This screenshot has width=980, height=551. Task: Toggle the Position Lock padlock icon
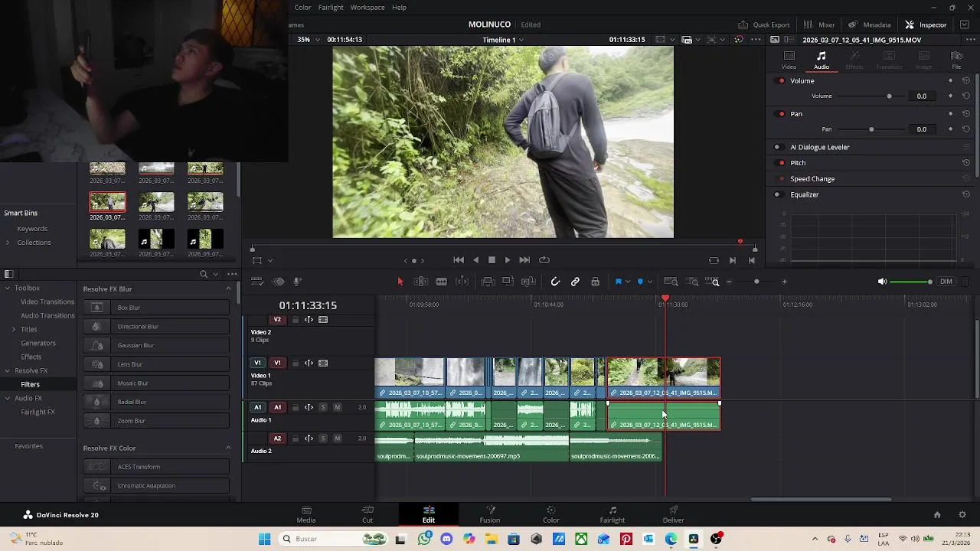click(595, 282)
